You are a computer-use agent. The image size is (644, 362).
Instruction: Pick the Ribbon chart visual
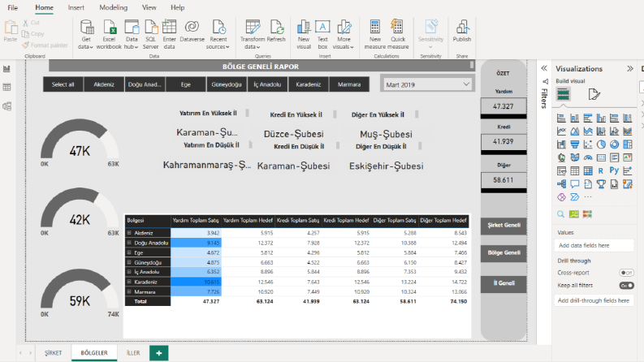coord(628,131)
